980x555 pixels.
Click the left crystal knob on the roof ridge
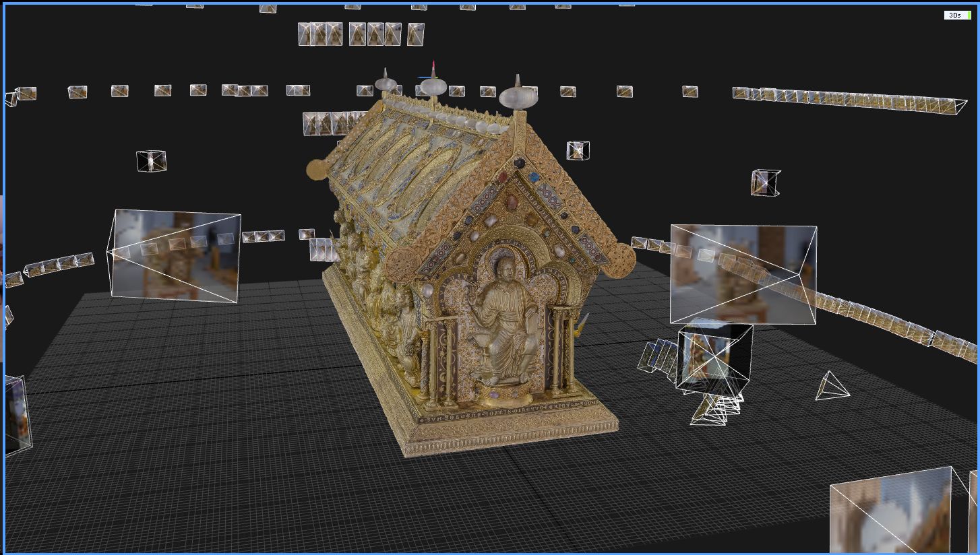[x=386, y=84]
